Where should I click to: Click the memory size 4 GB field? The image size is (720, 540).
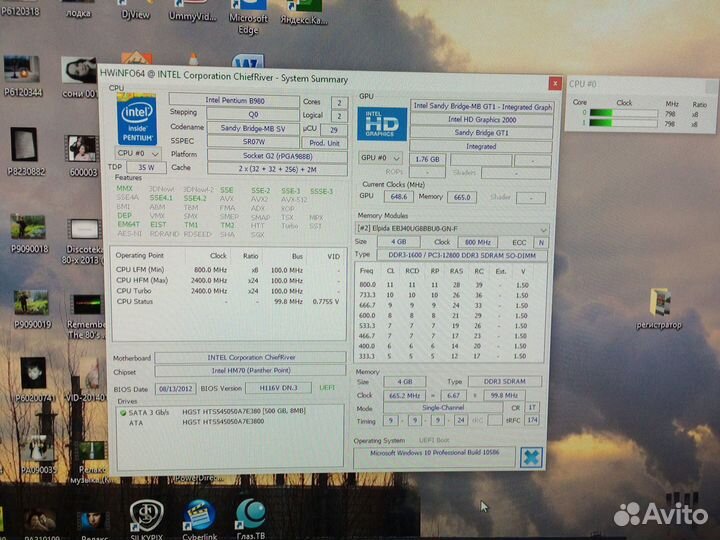[x=405, y=382]
